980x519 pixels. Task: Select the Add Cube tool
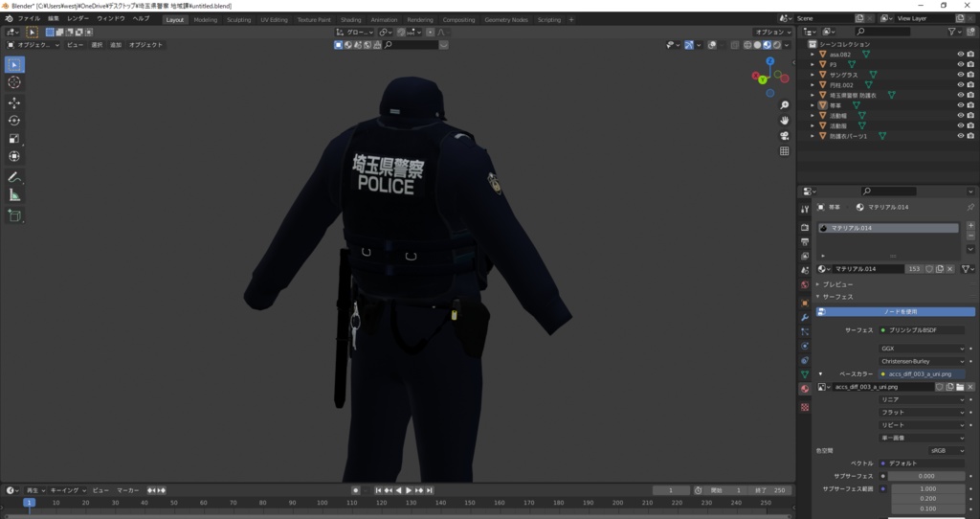(14, 215)
